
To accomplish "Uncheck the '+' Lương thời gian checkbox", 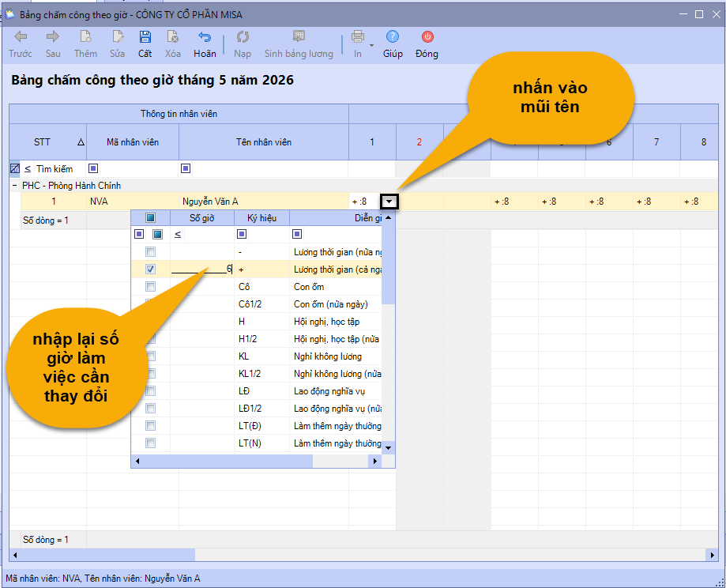I will coord(150,269).
